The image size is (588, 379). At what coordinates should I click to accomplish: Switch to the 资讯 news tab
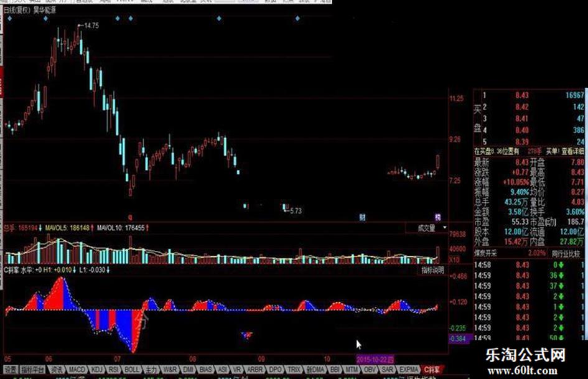click(x=57, y=370)
